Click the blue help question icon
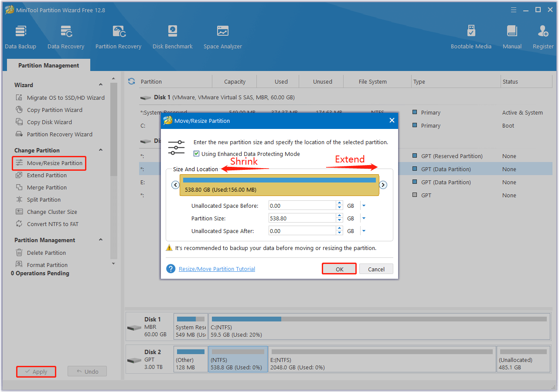 pos(171,269)
